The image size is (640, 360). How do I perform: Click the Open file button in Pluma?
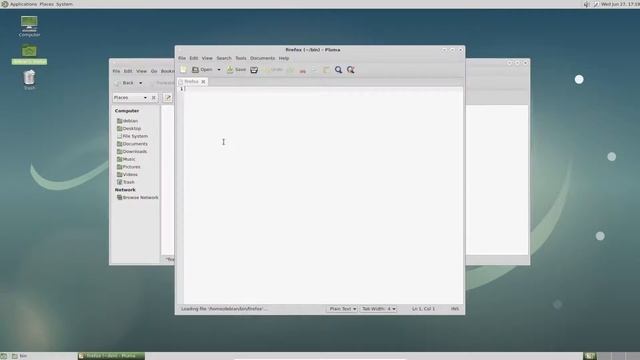tap(202, 70)
